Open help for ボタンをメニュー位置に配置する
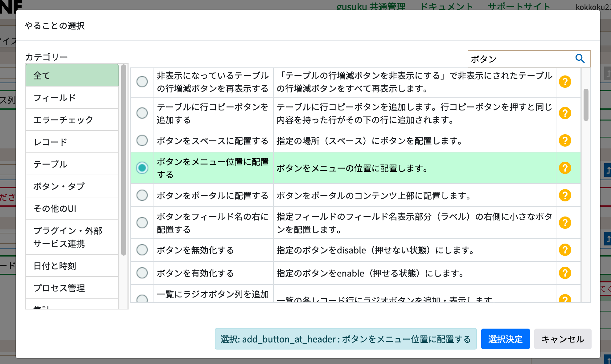Screen dimensions: 611x364 [x=565, y=168]
